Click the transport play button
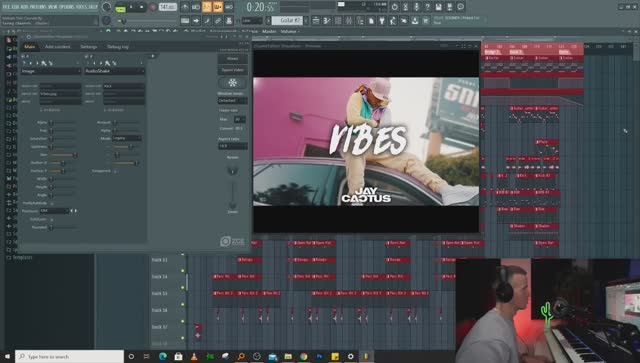The width and height of the screenshot is (640, 363). pos(131,7)
